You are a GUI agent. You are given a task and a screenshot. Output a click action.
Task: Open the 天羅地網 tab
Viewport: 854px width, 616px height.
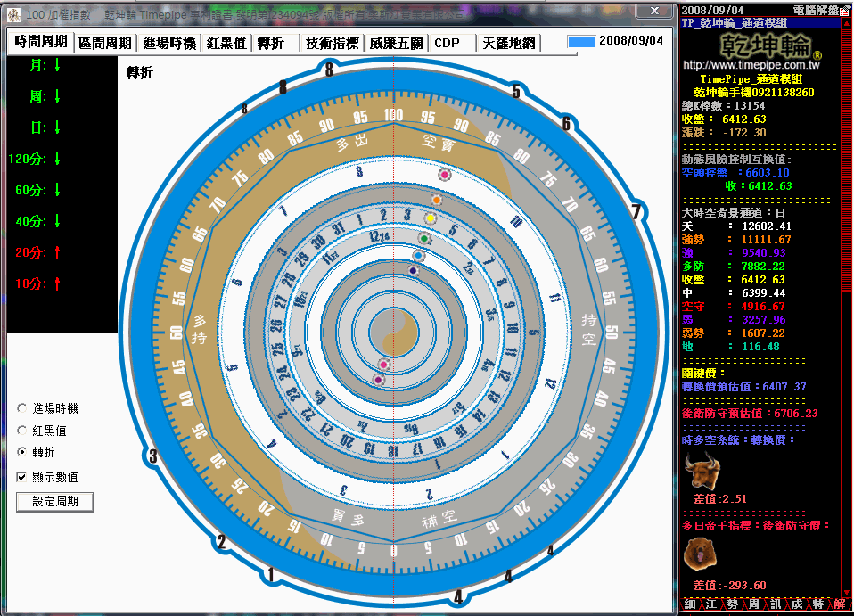pos(509,43)
